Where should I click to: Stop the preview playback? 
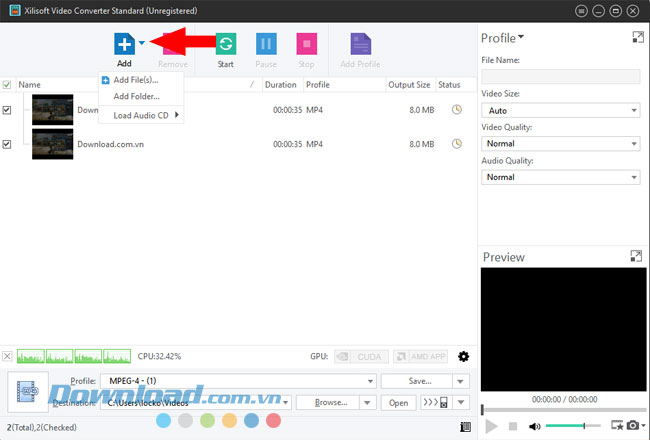click(x=513, y=426)
